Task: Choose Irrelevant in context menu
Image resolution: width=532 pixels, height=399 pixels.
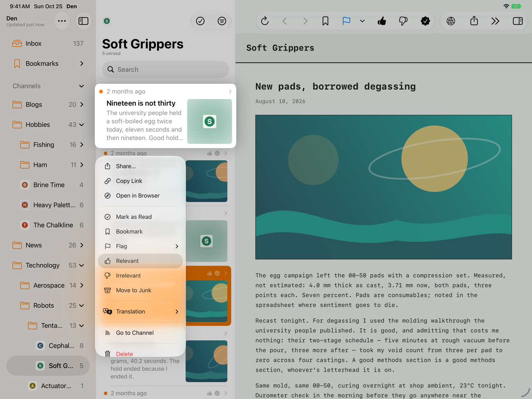Action: (140, 276)
